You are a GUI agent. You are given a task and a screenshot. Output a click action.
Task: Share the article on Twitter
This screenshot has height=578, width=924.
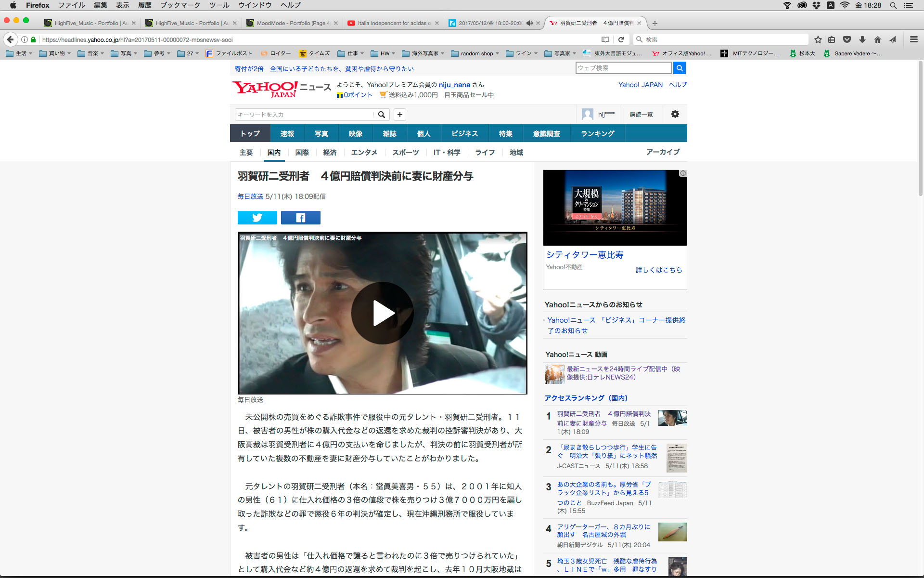point(257,218)
